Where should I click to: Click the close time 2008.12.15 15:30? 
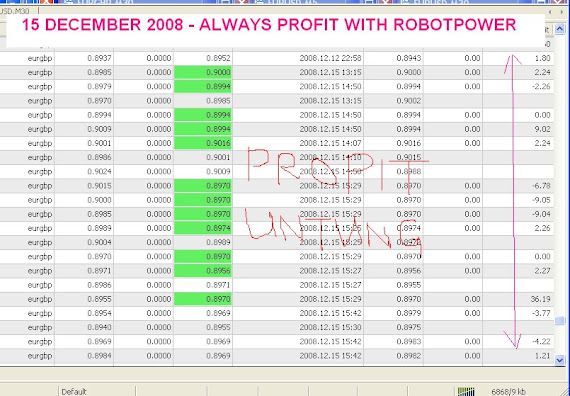pyautogui.click(x=330, y=327)
